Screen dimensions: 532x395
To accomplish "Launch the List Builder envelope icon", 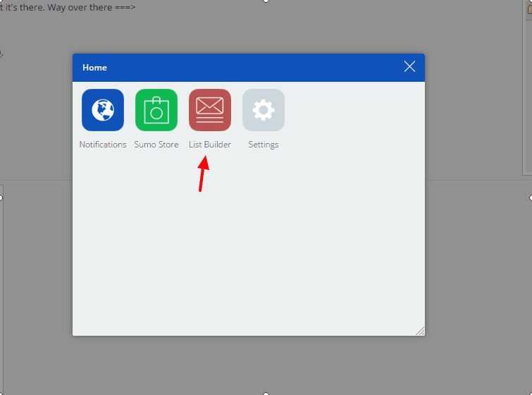I will 210,110.
